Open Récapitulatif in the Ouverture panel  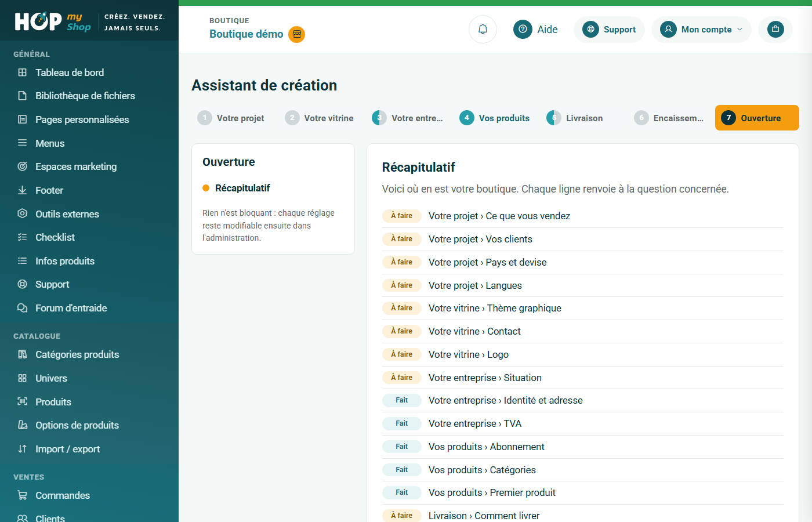pos(242,188)
